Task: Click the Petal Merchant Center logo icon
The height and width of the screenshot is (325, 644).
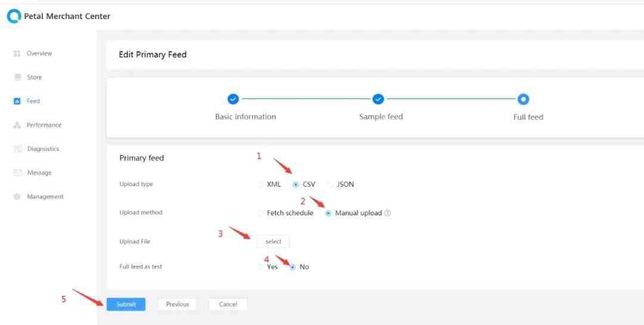Action: pos(14,17)
